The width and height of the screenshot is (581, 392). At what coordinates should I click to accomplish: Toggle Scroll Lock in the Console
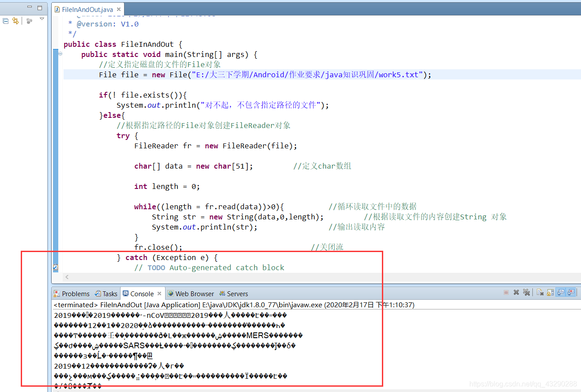(550, 292)
